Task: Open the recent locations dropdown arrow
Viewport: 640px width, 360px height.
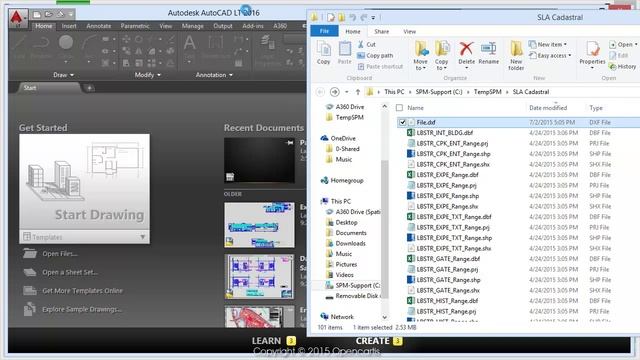Action: pos(347,92)
